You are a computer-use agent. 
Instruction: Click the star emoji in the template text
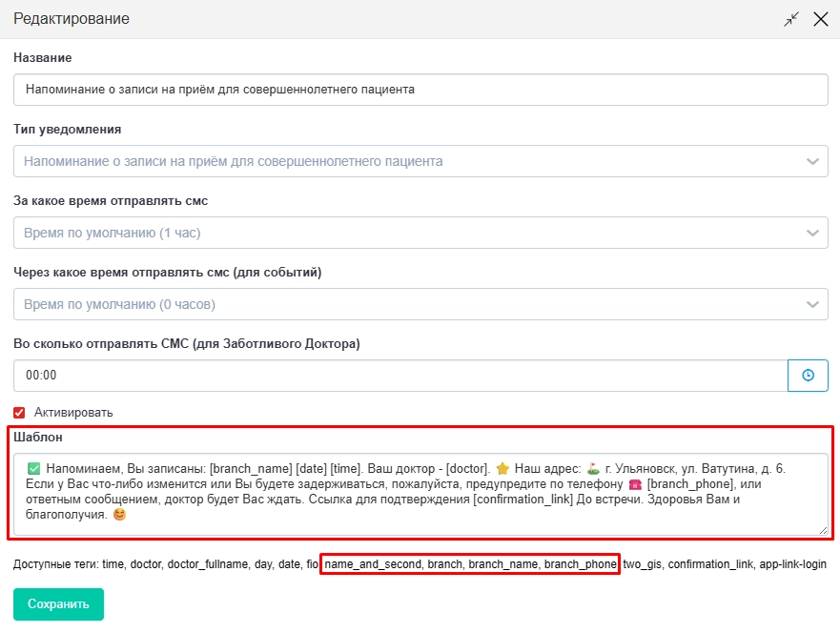502,469
